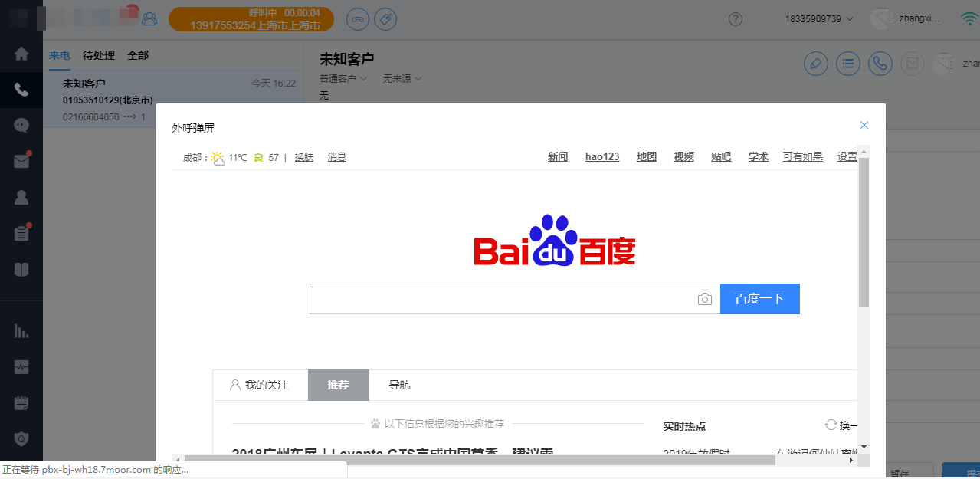
Task: Click the list icon in customer toolbar
Action: point(847,64)
